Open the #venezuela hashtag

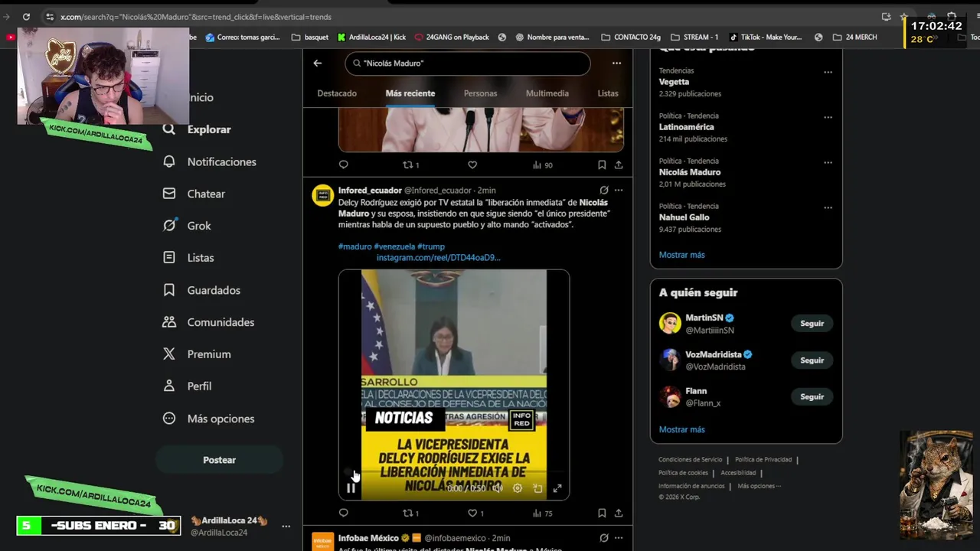[x=394, y=246]
